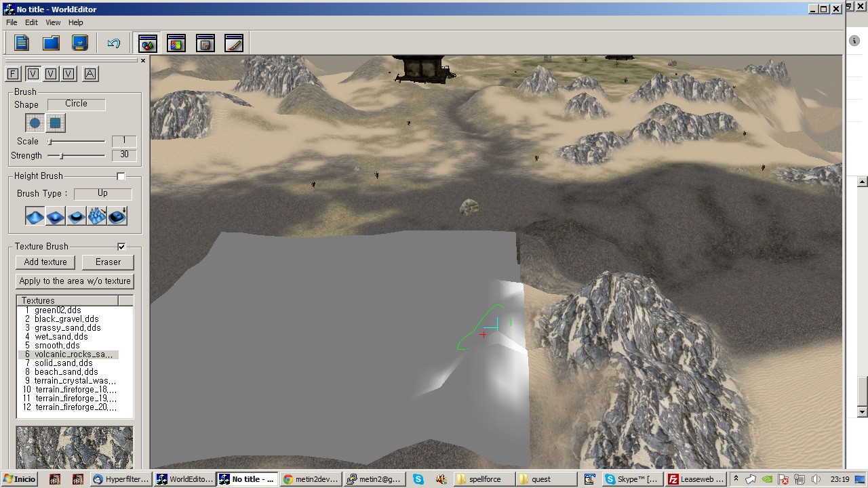Image resolution: width=868 pixels, height=488 pixels.
Task: Click the Undo arrow toolbar icon
Action: (113, 43)
